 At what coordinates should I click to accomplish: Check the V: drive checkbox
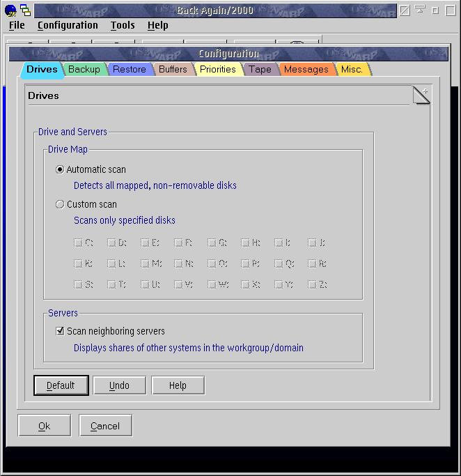(178, 284)
